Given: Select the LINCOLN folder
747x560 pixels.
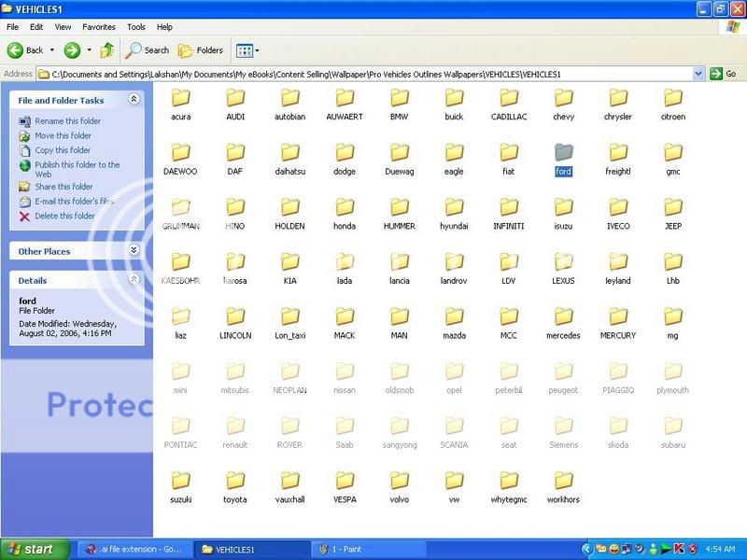Looking at the screenshot, I should pyautogui.click(x=235, y=324).
